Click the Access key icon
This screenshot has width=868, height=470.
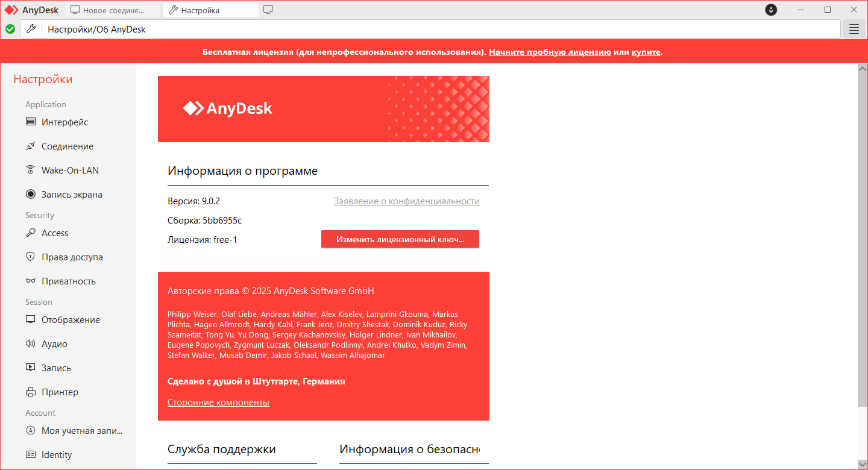click(31, 233)
